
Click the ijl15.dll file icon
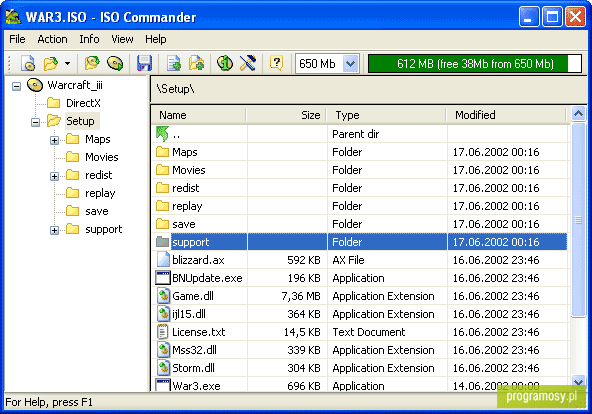point(163,314)
